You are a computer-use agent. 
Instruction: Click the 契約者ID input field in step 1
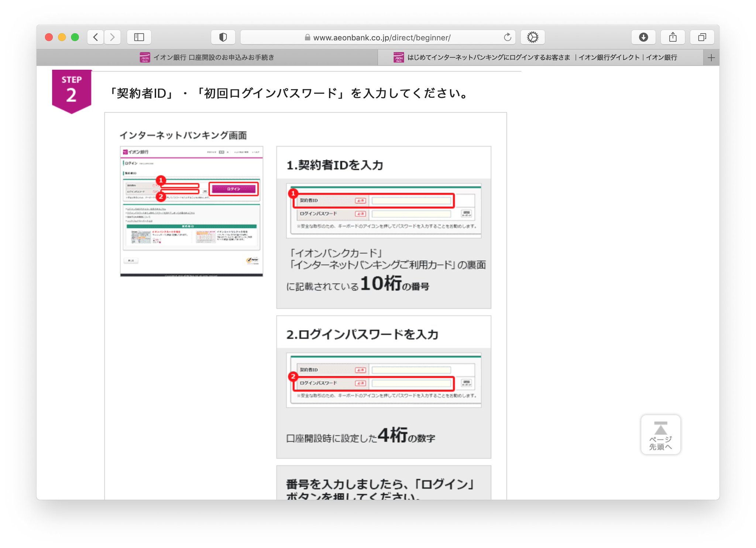coord(412,200)
